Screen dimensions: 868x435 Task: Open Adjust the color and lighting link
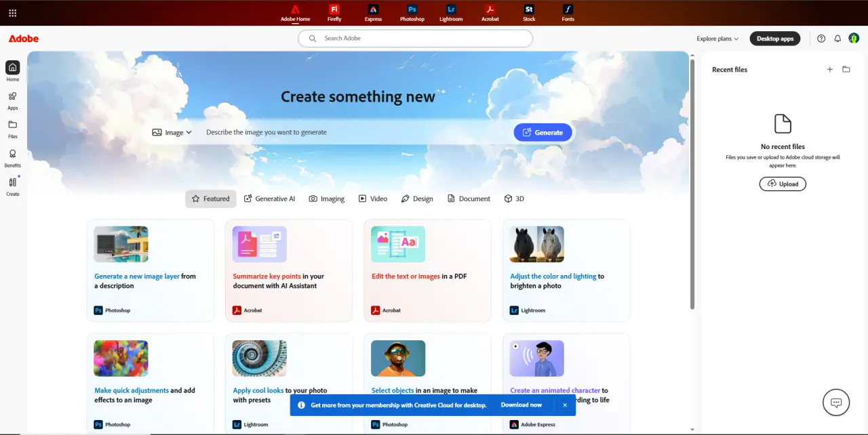tap(553, 276)
